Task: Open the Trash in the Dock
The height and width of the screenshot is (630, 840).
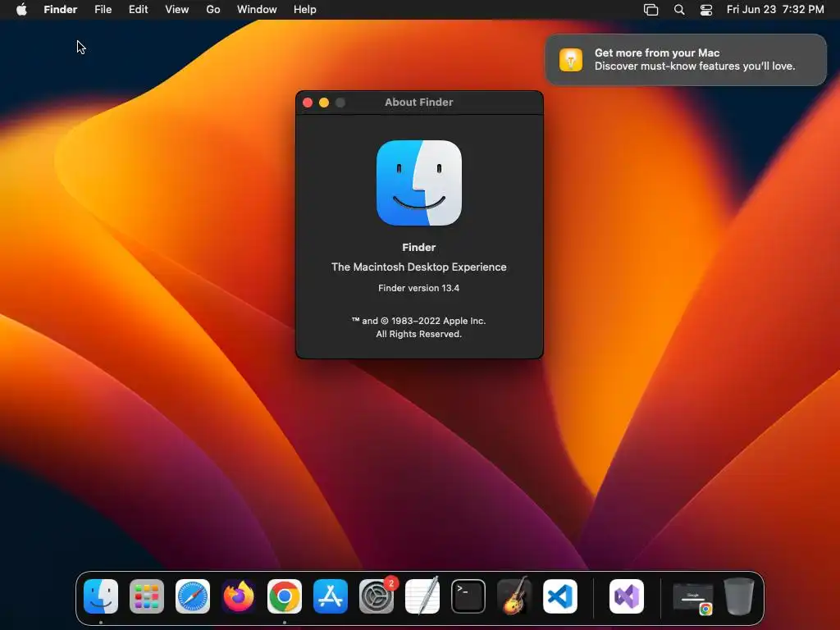Action: [x=739, y=596]
